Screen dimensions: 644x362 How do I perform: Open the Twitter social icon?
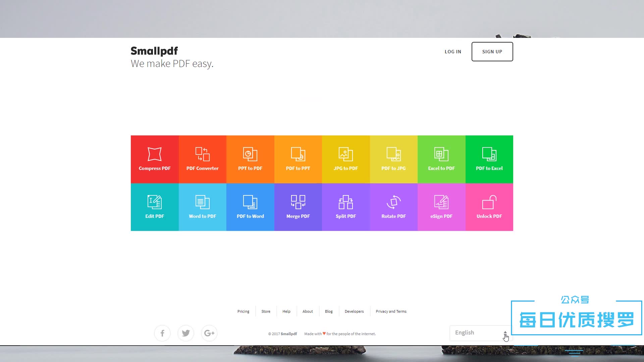(x=186, y=333)
